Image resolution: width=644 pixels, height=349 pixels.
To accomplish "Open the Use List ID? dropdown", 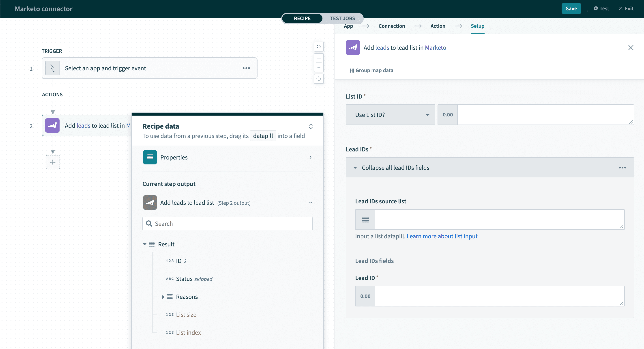I will coord(390,115).
